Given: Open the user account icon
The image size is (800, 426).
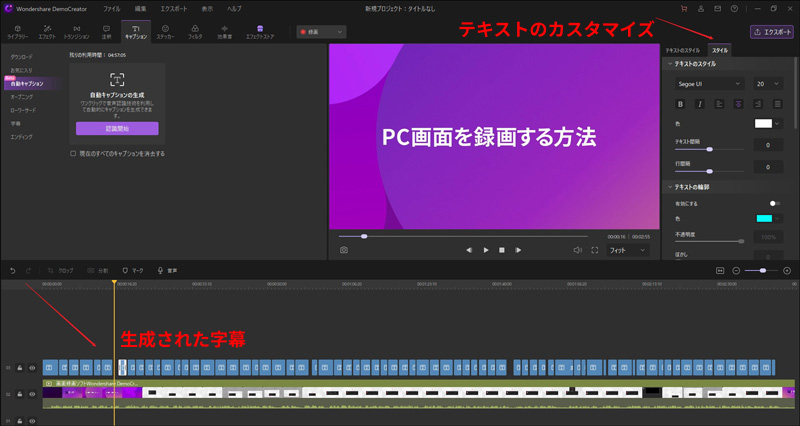Looking at the screenshot, I should (x=701, y=9).
